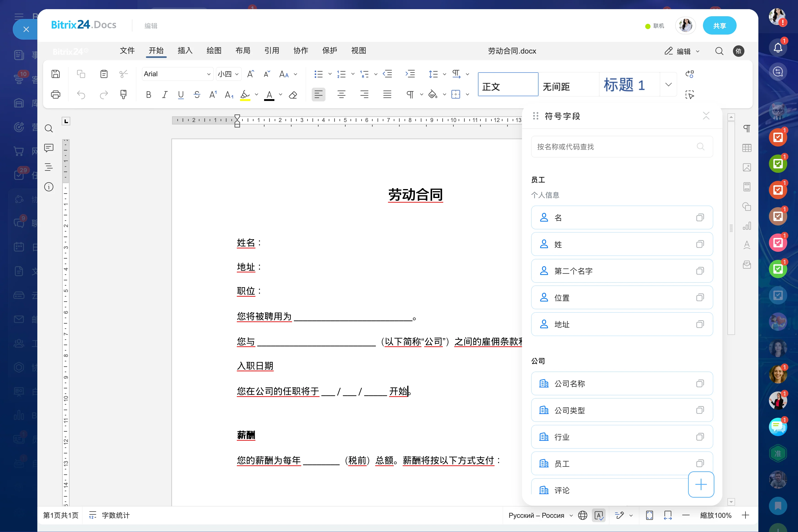Image resolution: width=798 pixels, height=532 pixels.
Task: Switch to the 视图 tab
Action: tap(359, 51)
